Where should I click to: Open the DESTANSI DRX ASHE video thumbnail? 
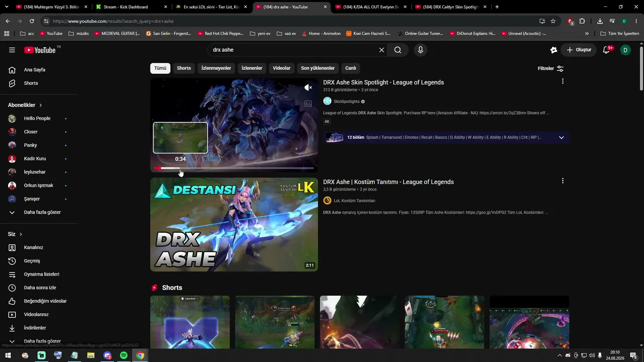point(234,224)
